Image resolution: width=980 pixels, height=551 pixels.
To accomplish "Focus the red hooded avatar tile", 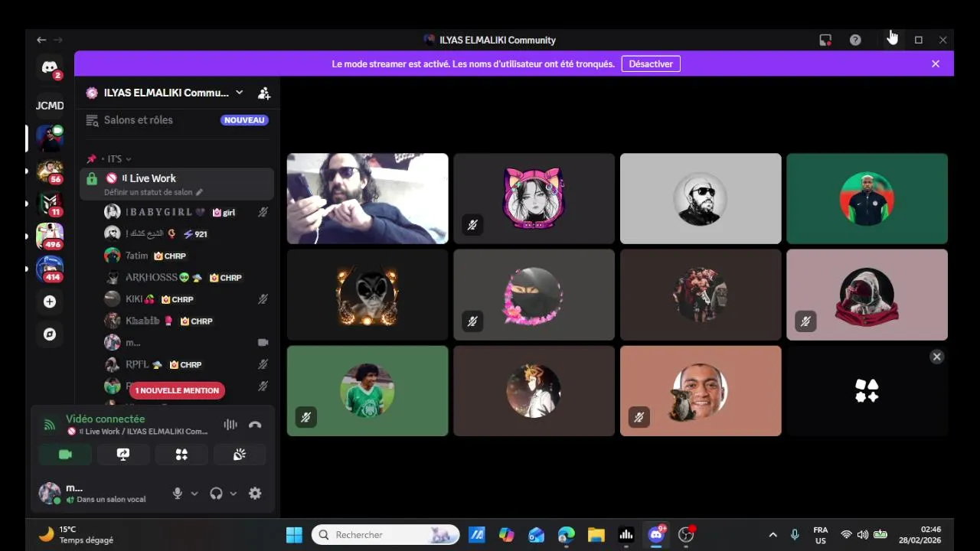I will tap(867, 295).
